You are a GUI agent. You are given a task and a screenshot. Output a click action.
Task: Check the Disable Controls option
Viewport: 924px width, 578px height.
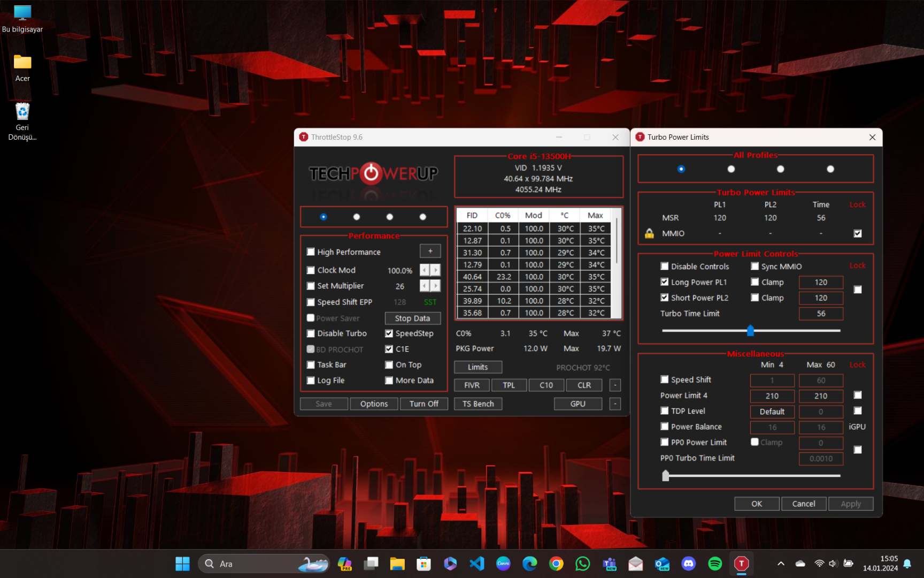point(665,267)
